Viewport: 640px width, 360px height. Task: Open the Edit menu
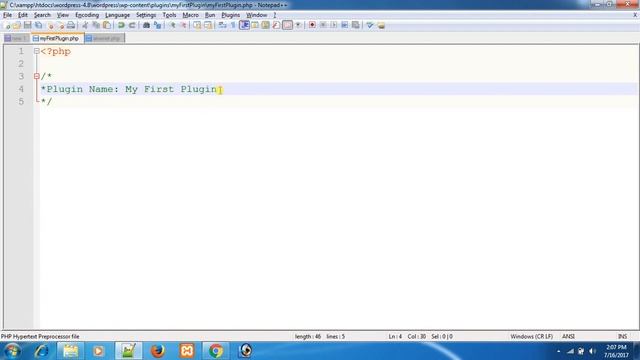click(x=22, y=15)
